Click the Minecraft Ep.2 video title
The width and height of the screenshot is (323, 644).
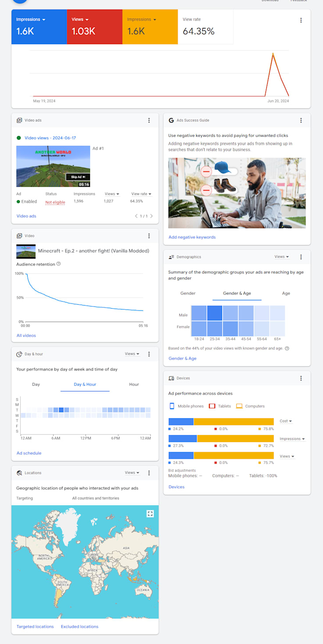click(93, 251)
